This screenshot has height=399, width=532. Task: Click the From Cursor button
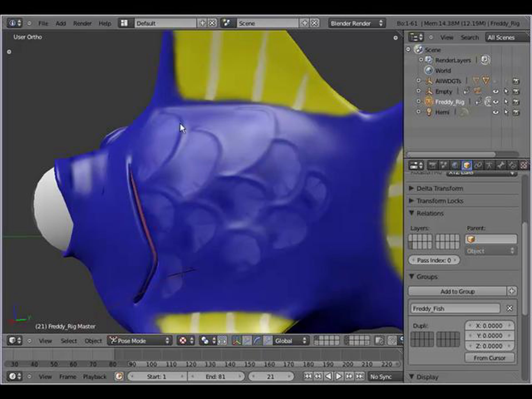tap(489, 358)
